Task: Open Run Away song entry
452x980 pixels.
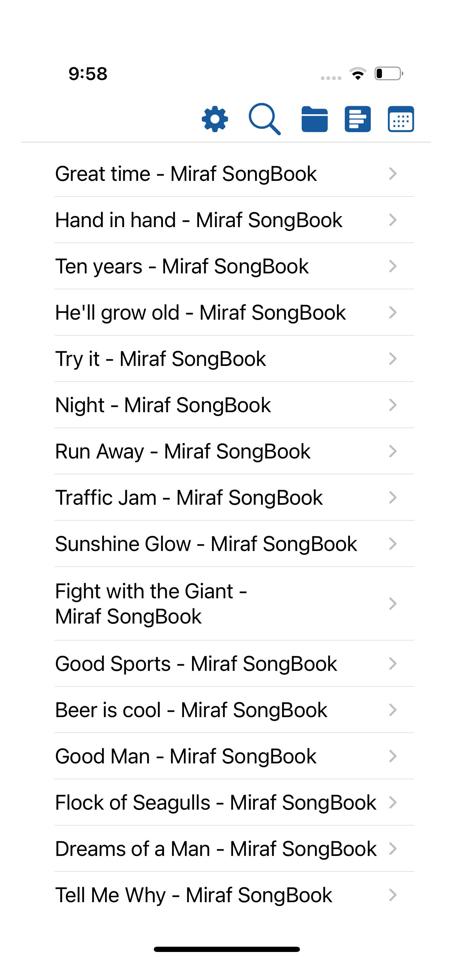Action: pyautogui.click(x=234, y=451)
